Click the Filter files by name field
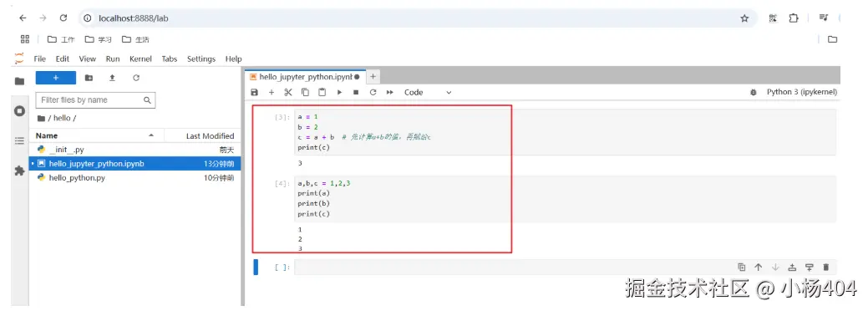The width and height of the screenshot is (868, 311). point(95,100)
